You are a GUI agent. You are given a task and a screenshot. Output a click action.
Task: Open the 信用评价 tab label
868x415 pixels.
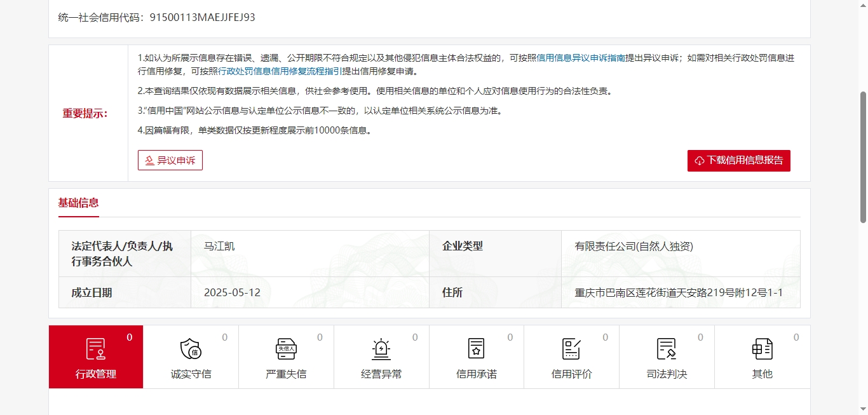[x=571, y=374]
